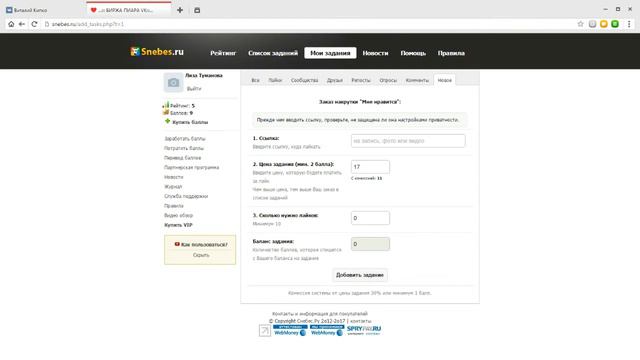Click the red icon beside Как пользоваться
The image size is (640, 360).
coord(177,244)
